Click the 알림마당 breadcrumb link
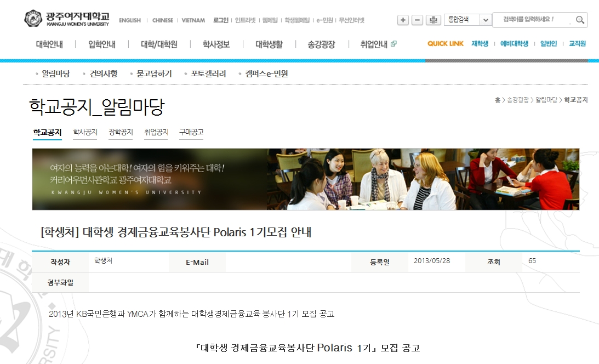This screenshot has width=599, height=364. point(546,100)
